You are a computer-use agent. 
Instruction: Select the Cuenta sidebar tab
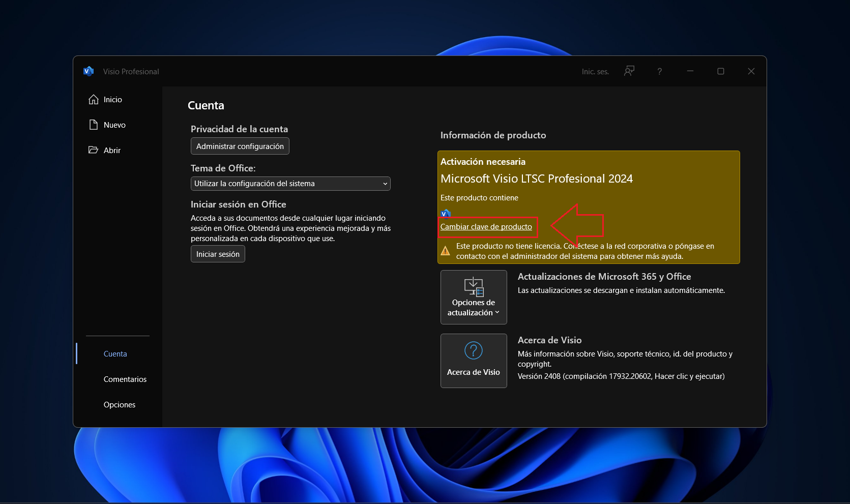[115, 354]
